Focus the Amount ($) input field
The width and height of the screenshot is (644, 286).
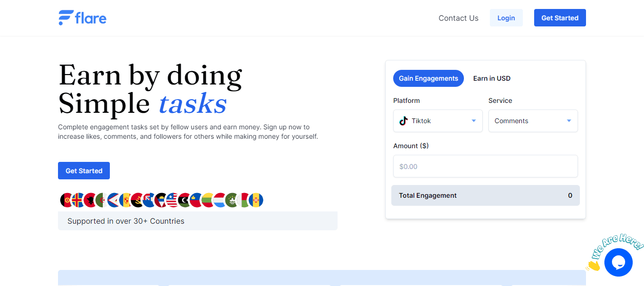tap(485, 166)
